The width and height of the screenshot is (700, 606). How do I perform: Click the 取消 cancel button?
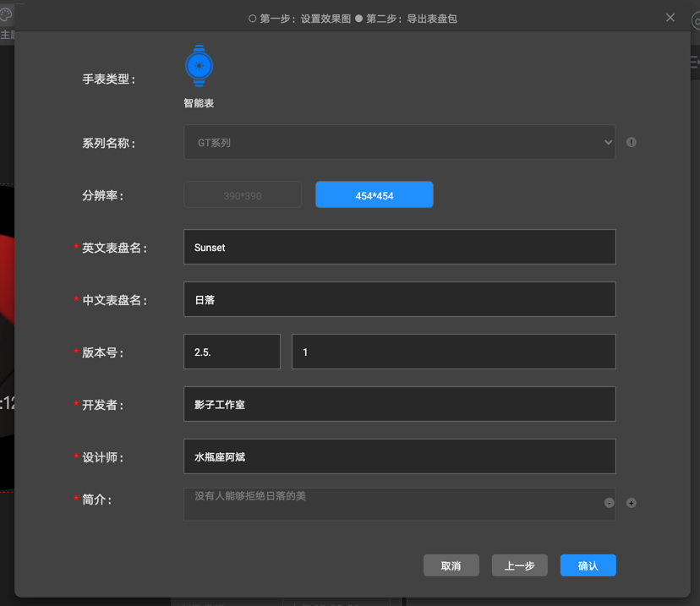tap(451, 565)
